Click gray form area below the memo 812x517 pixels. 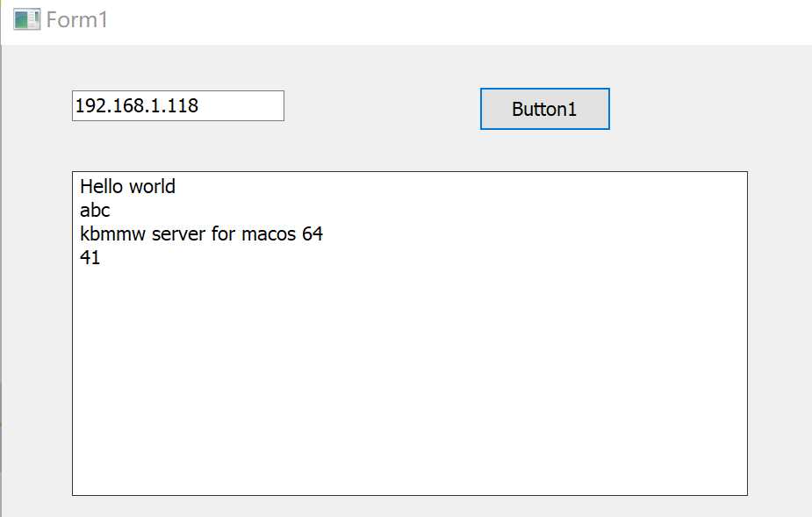tap(409, 506)
